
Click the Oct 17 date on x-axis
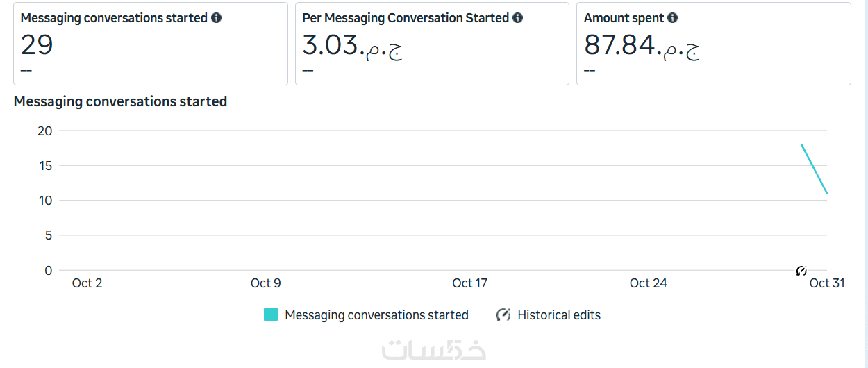click(x=469, y=283)
